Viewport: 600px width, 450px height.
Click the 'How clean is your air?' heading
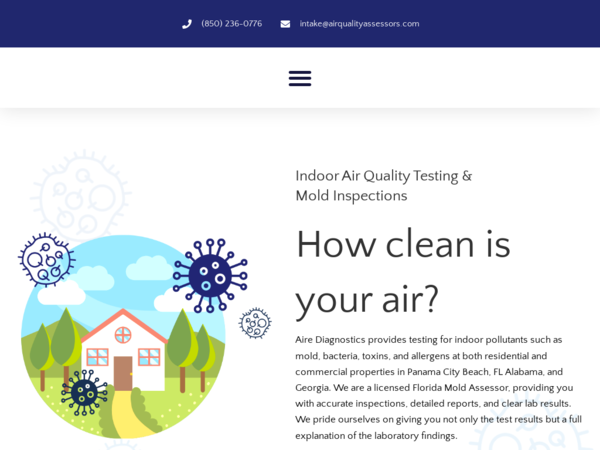pyautogui.click(x=403, y=272)
